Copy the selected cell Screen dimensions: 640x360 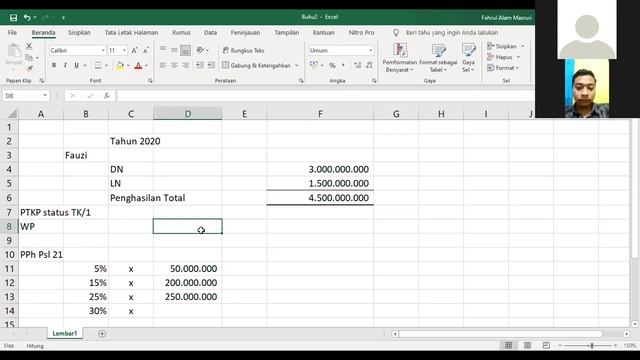pos(29,58)
